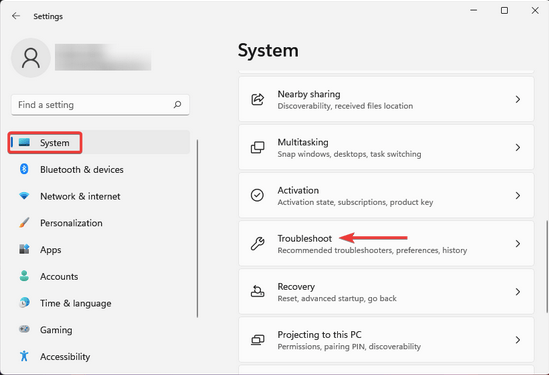Select System in the sidebar

[x=99, y=143]
